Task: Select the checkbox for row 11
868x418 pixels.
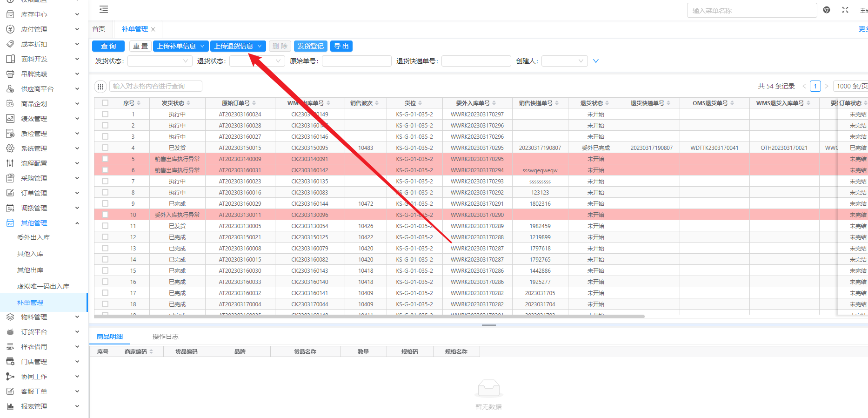Action: (105, 226)
